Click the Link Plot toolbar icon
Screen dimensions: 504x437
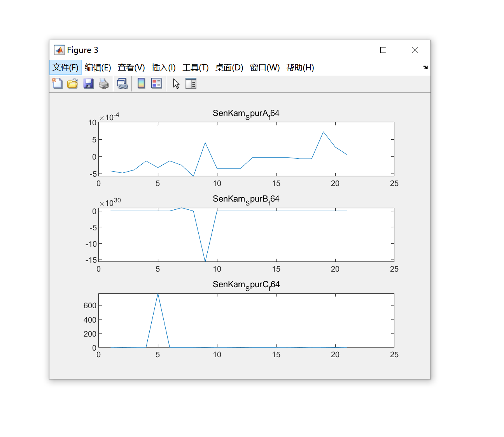click(x=122, y=83)
